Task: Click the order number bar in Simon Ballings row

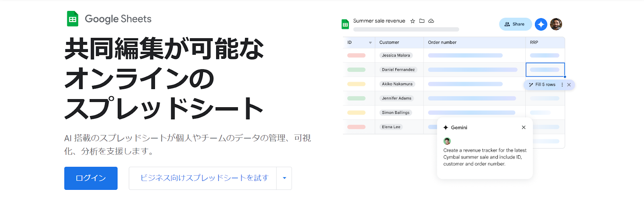Action: (x=471, y=113)
